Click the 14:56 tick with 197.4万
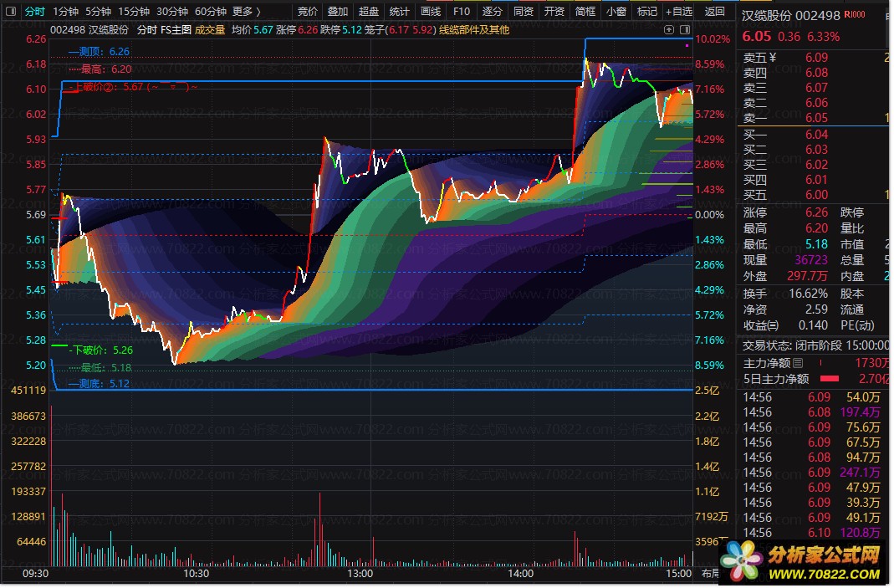 [812, 412]
